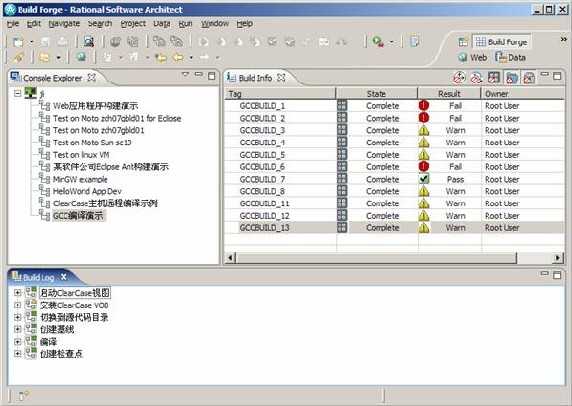Image resolution: width=572 pixels, height=406 pixels.
Task: Expand 创建检查点 step in Build Log
Action: (17, 353)
